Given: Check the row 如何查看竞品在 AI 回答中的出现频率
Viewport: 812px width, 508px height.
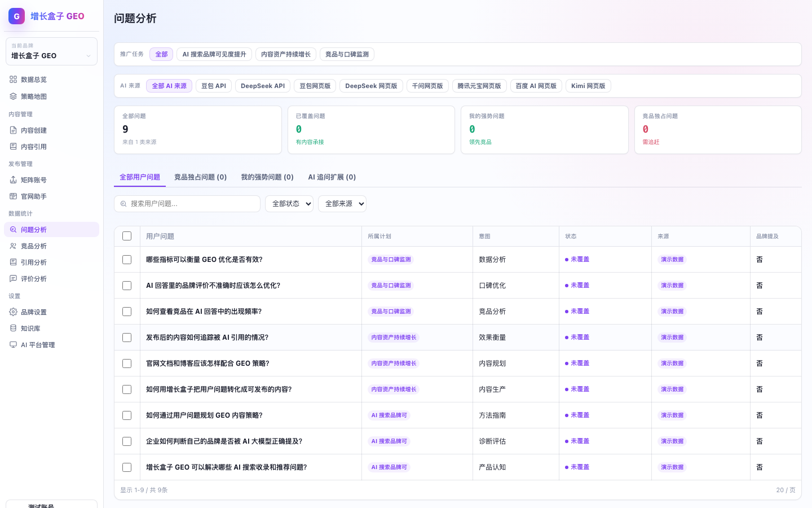Looking at the screenshot, I should coord(127,312).
